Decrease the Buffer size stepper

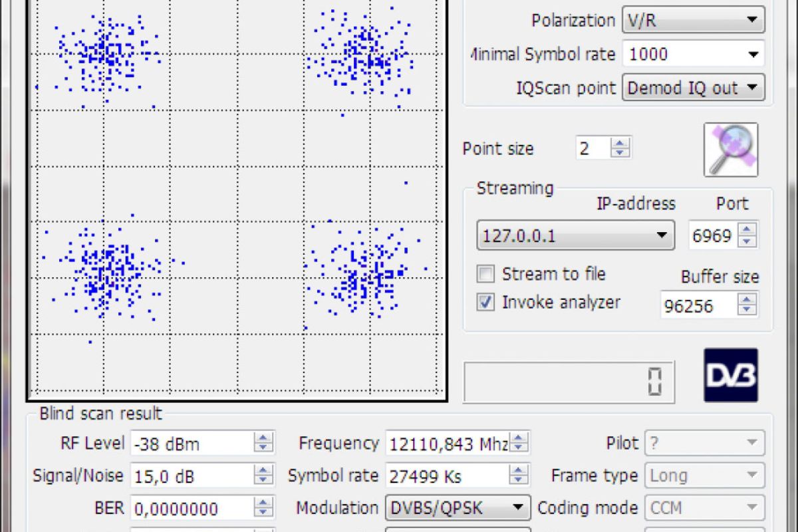click(747, 311)
